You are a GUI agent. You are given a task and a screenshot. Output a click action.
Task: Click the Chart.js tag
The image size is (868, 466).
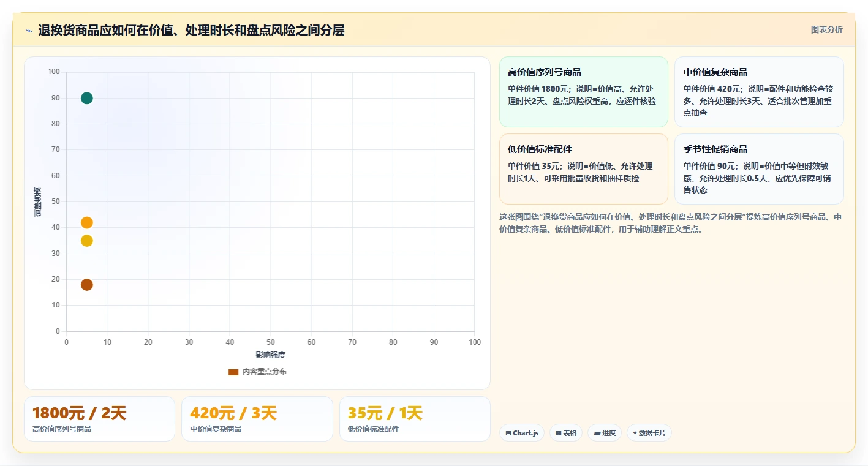(x=522, y=433)
